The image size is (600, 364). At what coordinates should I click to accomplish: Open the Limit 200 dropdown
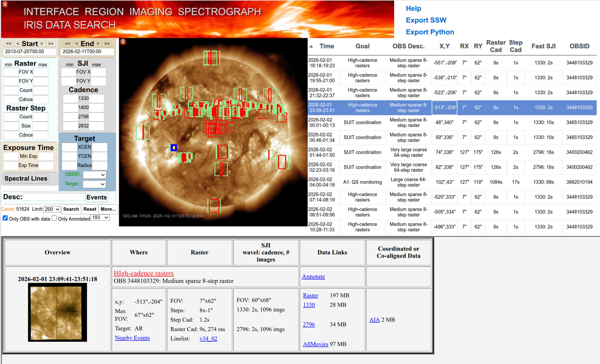point(52,209)
